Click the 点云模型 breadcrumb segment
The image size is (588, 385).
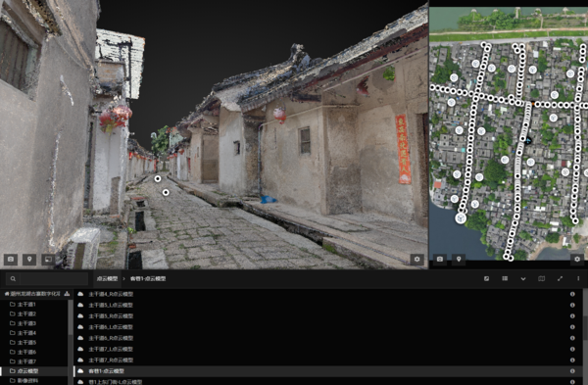click(x=107, y=278)
